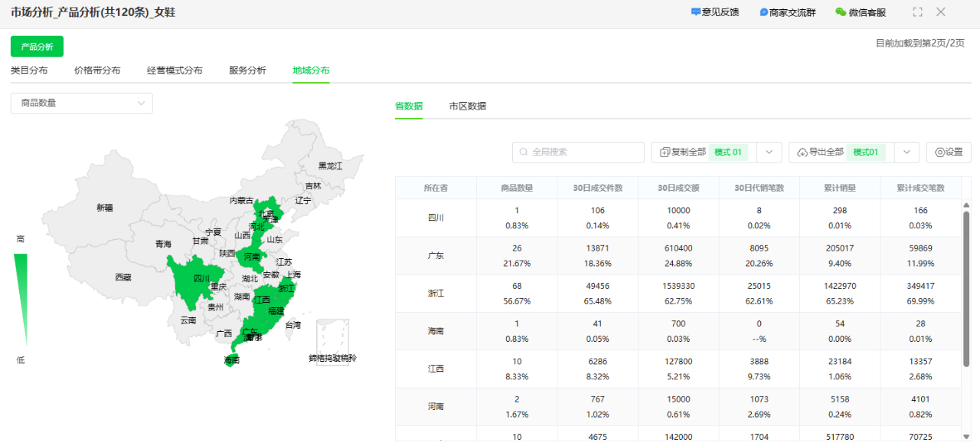Screen dimensions: 980x443
Task: Click the 30日成交件数 column header
Action: pos(598,188)
